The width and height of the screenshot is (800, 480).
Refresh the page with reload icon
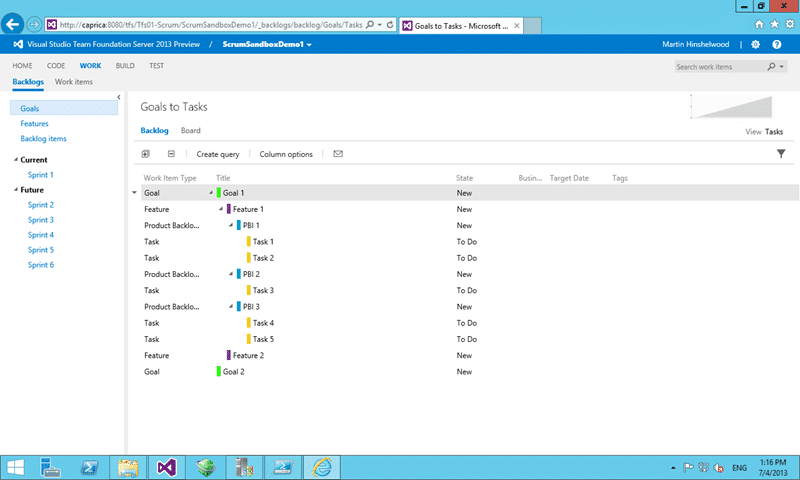click(390, 24)
